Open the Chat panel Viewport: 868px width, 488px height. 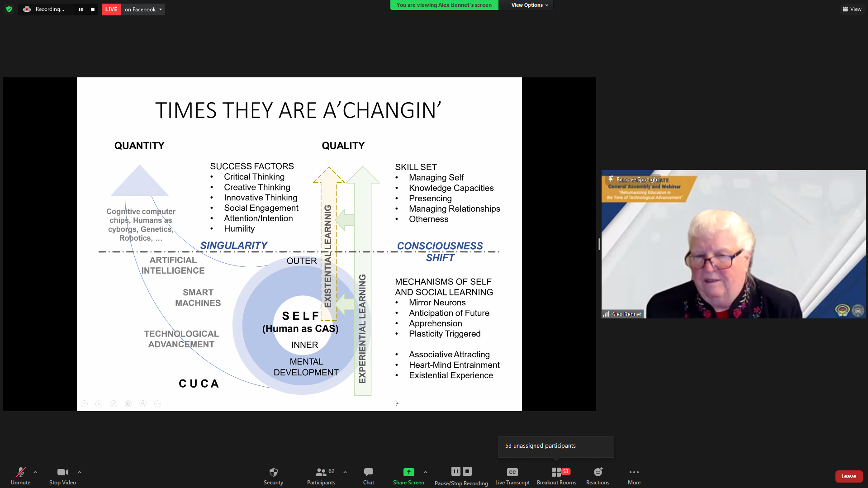368,475
